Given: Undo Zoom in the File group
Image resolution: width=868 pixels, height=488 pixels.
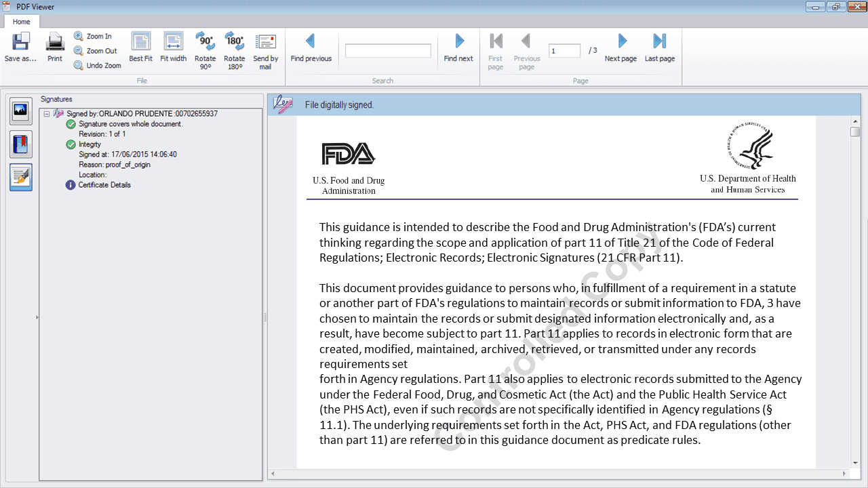Looking at the screenshot, I should point(98,66).
